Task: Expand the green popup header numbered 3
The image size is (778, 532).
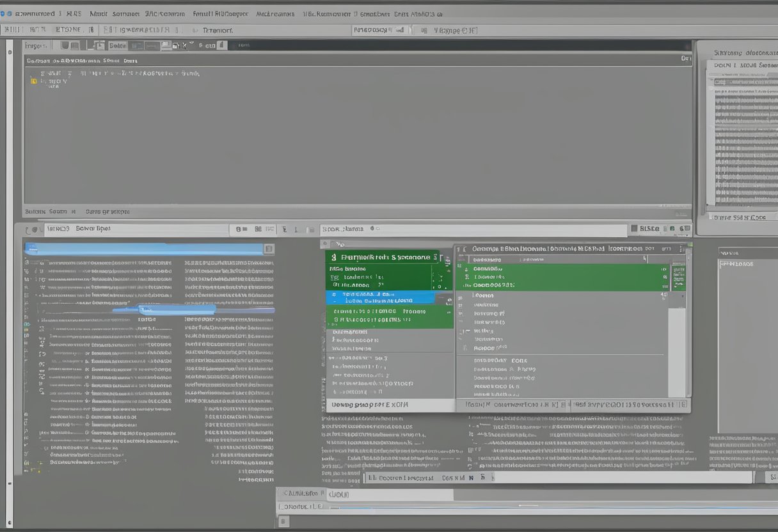Action: point(383,257)
